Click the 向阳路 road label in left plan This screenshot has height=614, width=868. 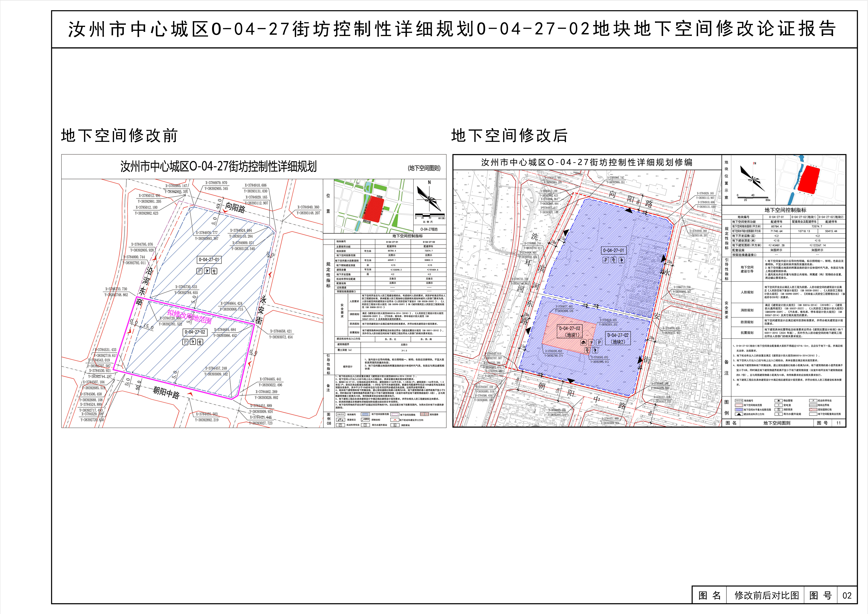coord(235,207)
